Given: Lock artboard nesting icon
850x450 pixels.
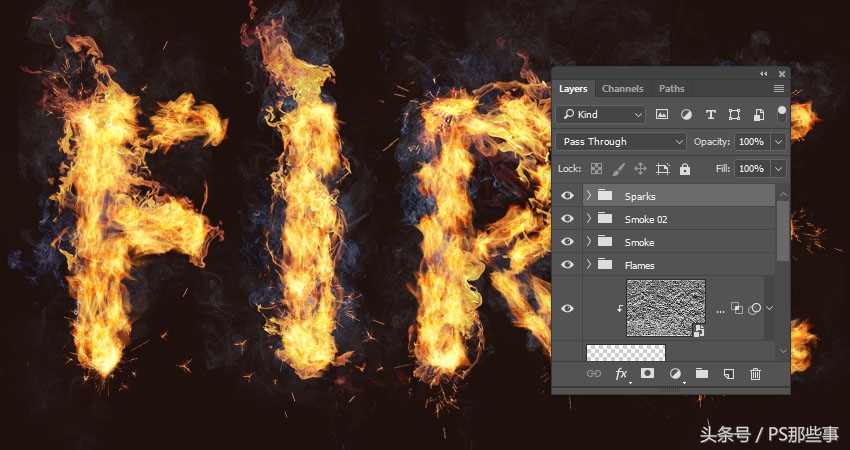Looking at the screenshot, I should (x=662, y=169).
